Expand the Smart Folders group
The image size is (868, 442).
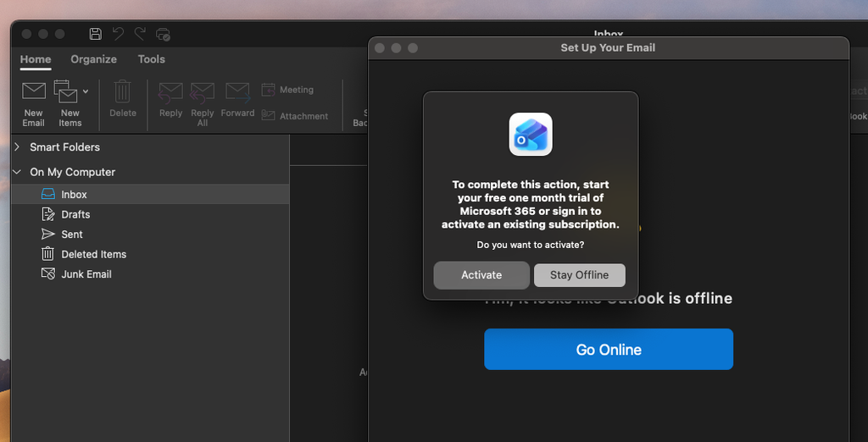(x=17, y=146)
